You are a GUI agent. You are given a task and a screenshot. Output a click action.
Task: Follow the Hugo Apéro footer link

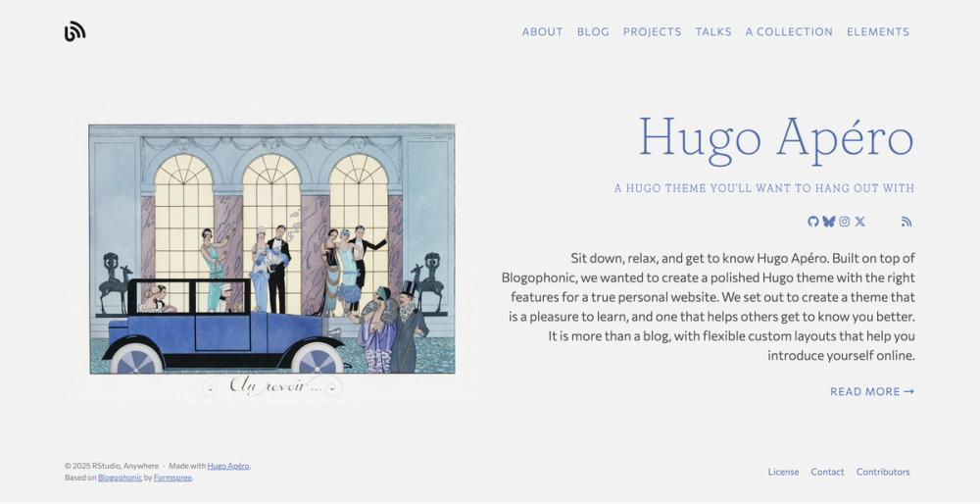(228, 466)
